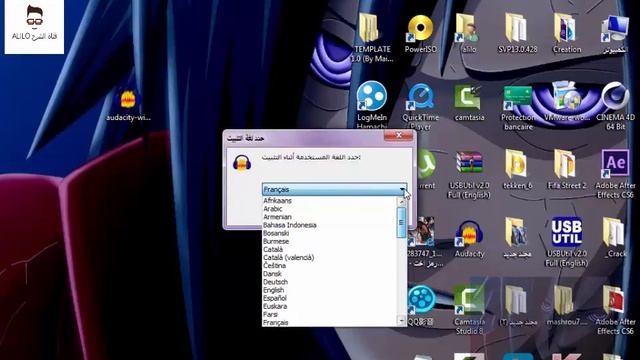Open the QQ film-reel player shortcut
Screen dimensions: 640x360
tap(421, 300)
